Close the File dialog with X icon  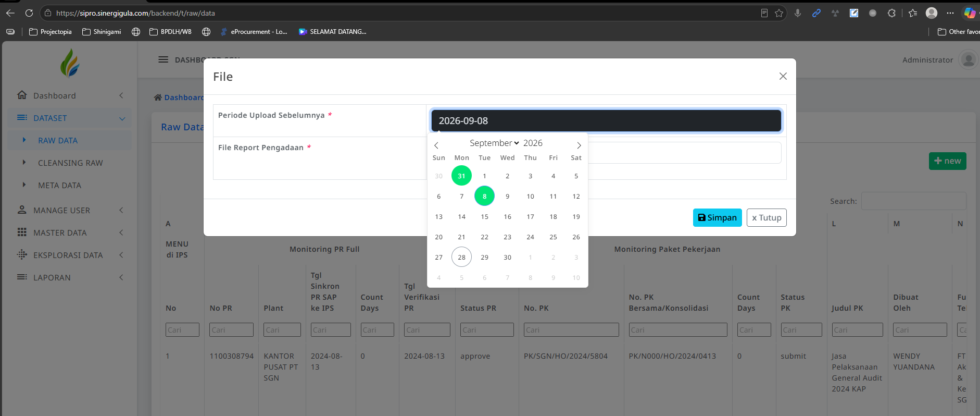point(783,76)
